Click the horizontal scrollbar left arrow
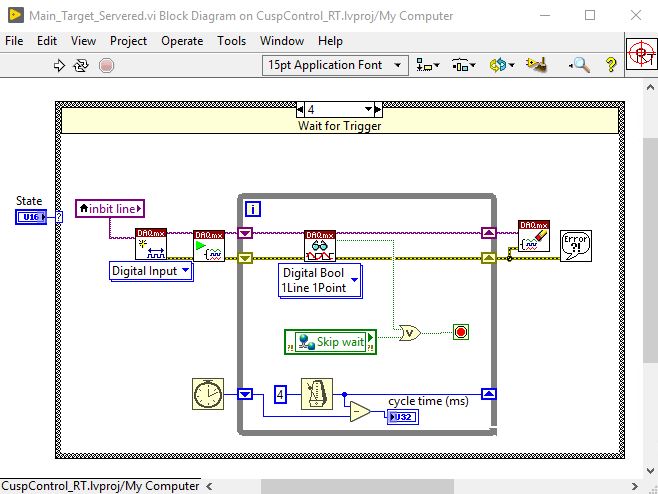This screenshot has height=494, width=658. pos(209,486)
